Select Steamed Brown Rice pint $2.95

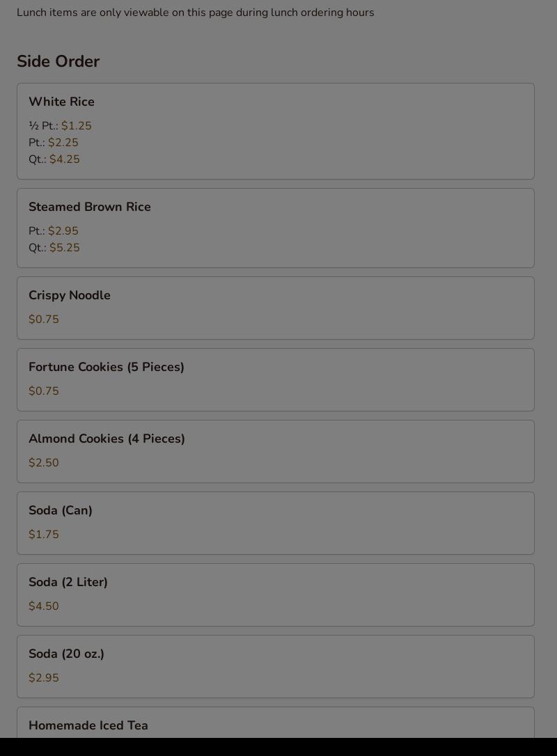53,231
